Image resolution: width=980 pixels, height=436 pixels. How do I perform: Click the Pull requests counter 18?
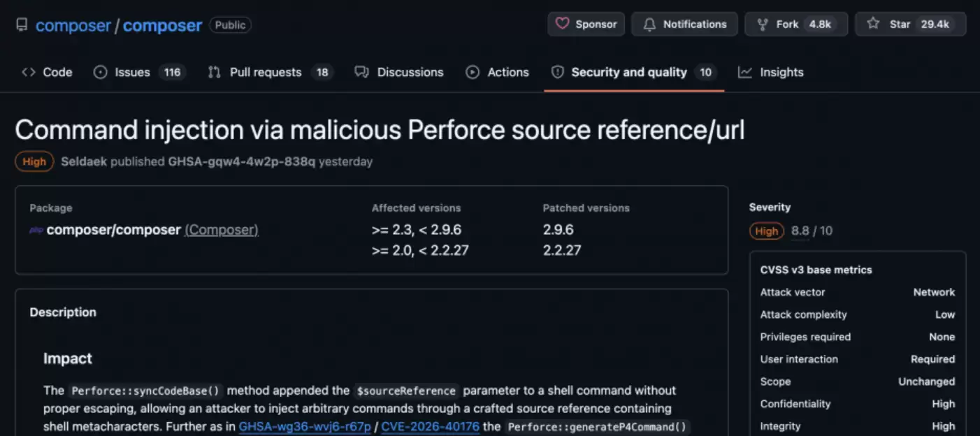(322, 72)
